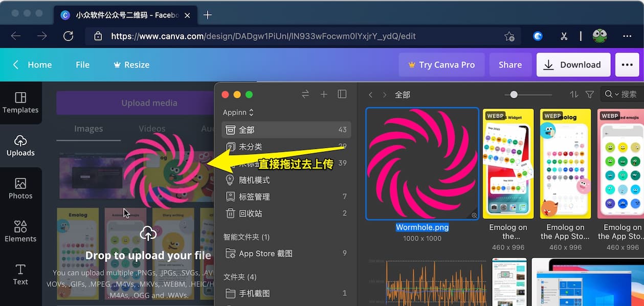Click the browser reload icon

tap(68, 36)
